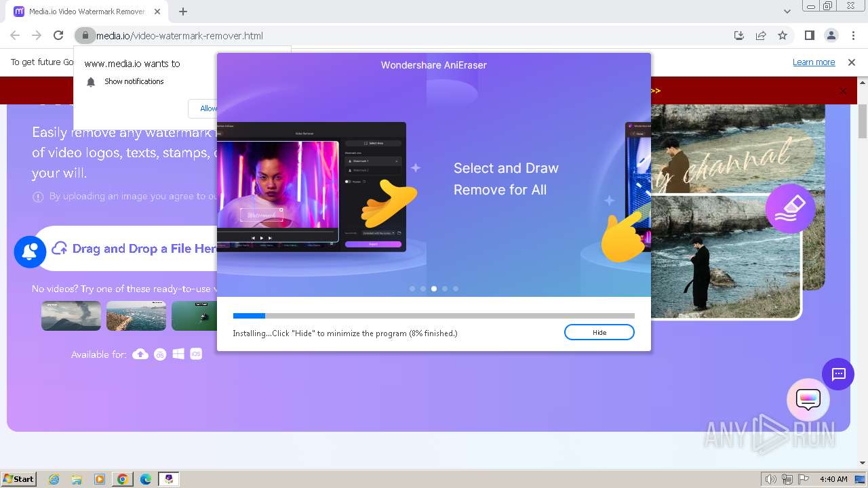Click the AniEraser installer taskbar icon
Image resolution: width=868 pixels, height=488 pixels.
point(169,479)
